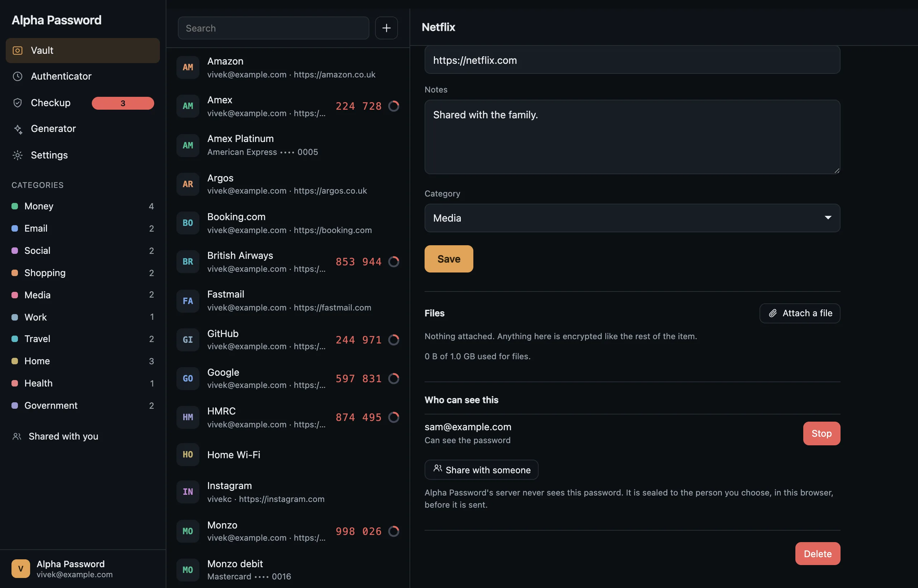Open the Fastmail vault entry

coord(288,301)
